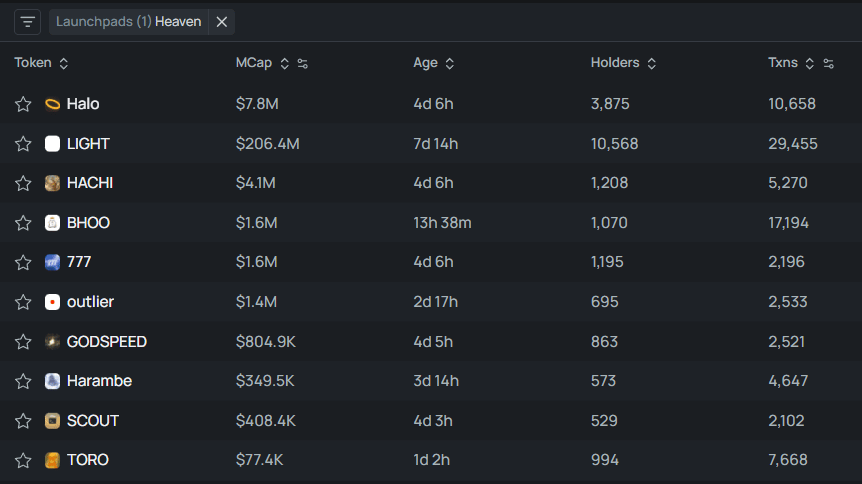Sort by the Token column
This screenshot has height=484, width=862.
64,64
